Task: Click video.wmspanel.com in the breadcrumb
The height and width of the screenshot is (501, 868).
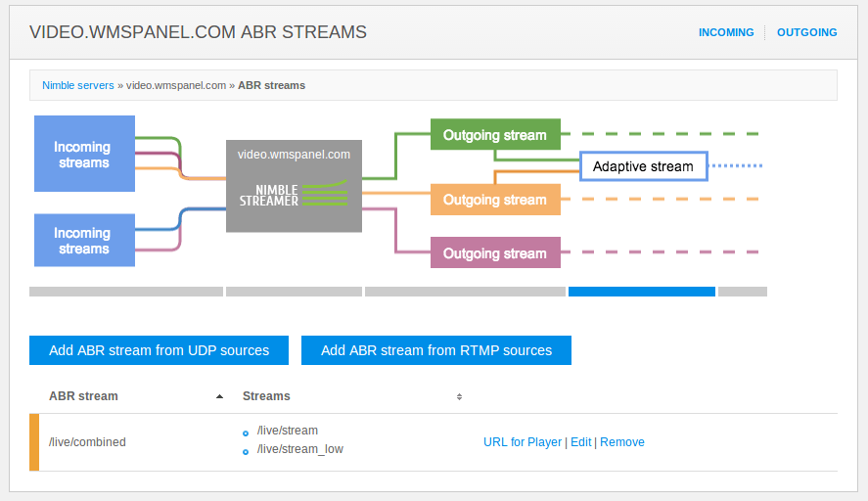Action: [176, 85]
